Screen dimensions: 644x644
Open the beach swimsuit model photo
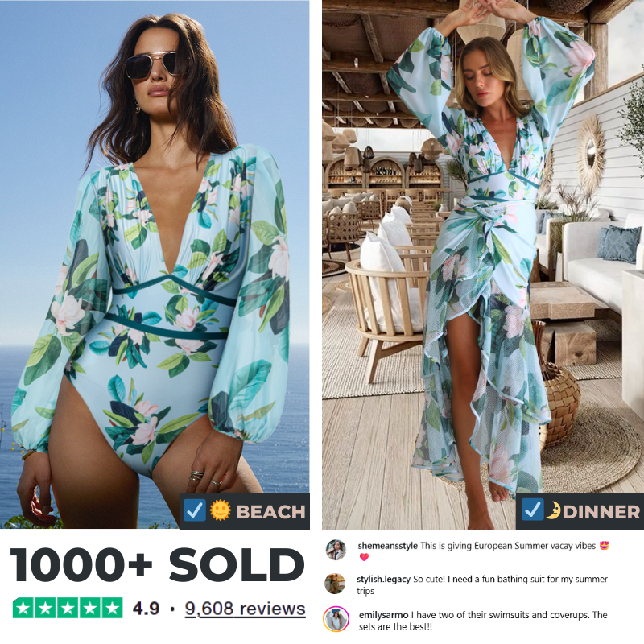155,265
